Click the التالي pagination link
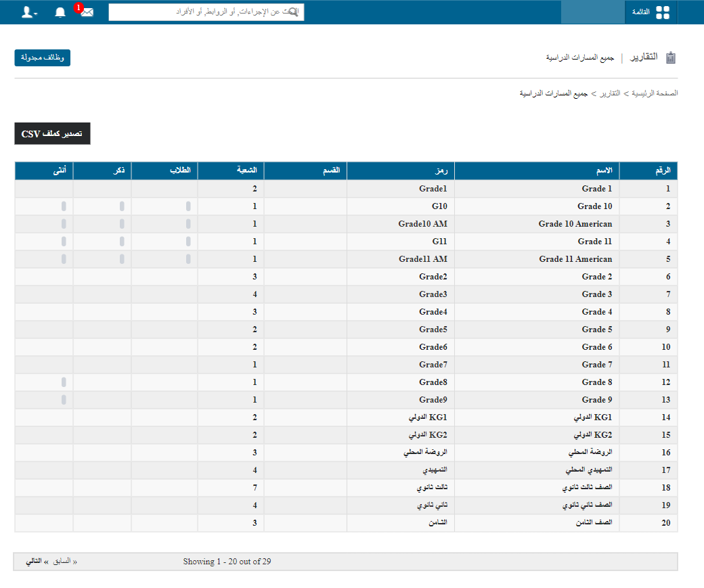 coord(34,561)
